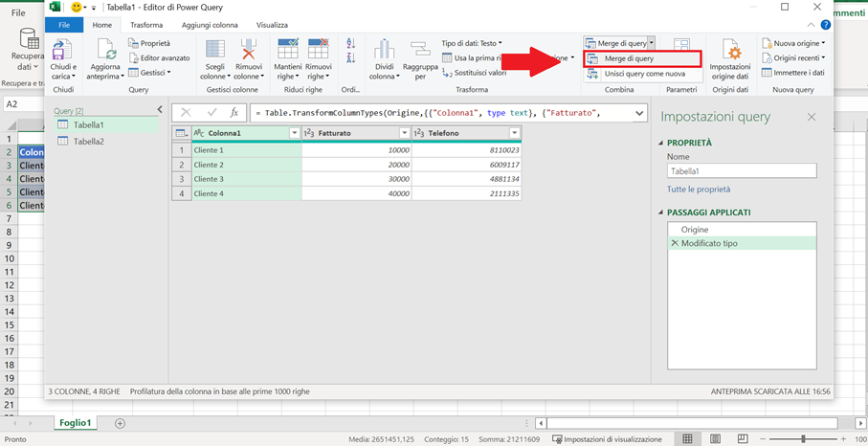Delete the Modificato tipo step

click(675, 243)
